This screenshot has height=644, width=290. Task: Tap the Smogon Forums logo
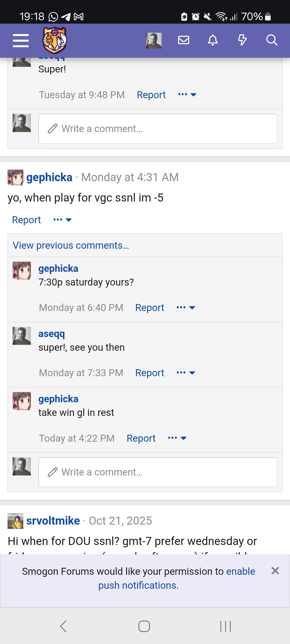[55, 41]
